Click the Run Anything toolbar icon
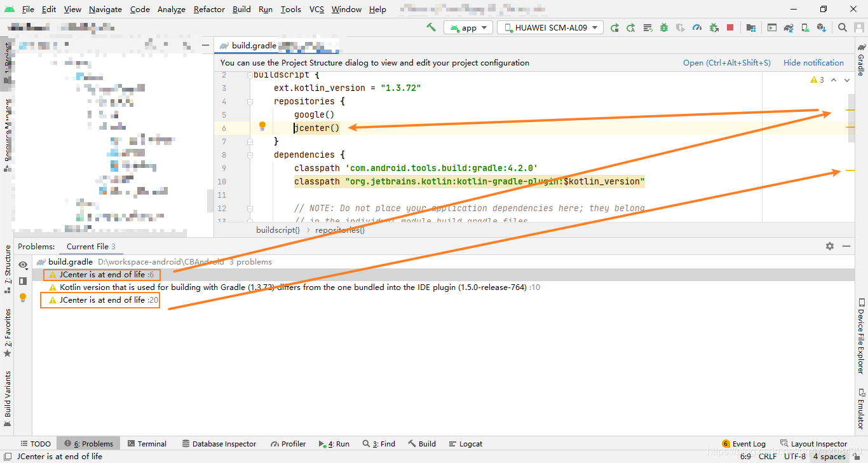The width and height of the screenshot is (868, 463). click(772, 27)
